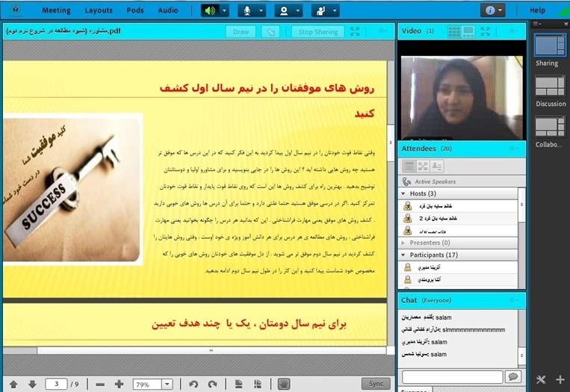This screenshot has height=392, width=570.
Task: Click the Stop Sharing button
Action: pyautogui.click(x=317, y=32)
